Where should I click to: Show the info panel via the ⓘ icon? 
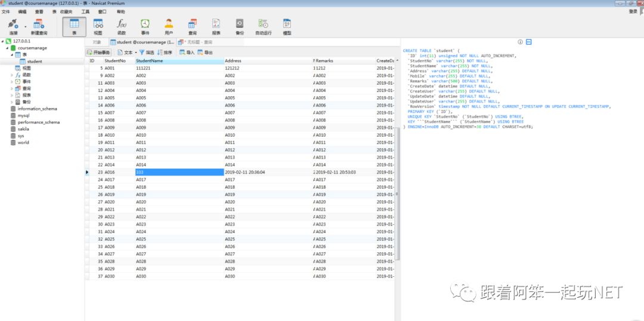click(520, 42)
